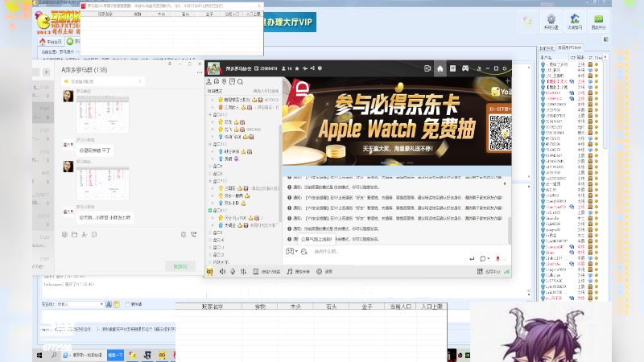Favorite the channel with the star icon
Screen dimensions: 644x362
pyautogui.click(x=297, y=68)
